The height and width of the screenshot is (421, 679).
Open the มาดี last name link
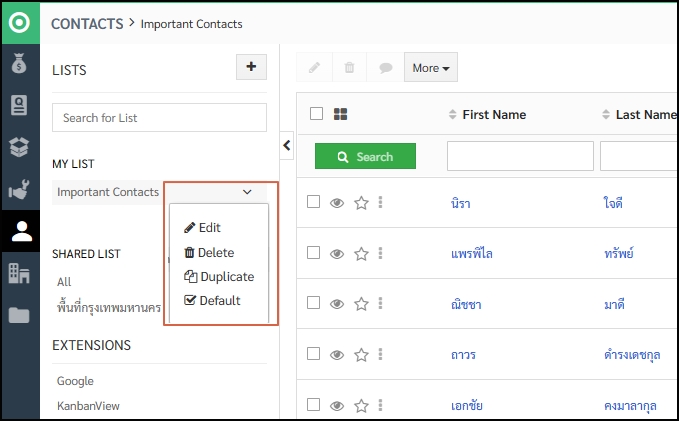(614, 304)
